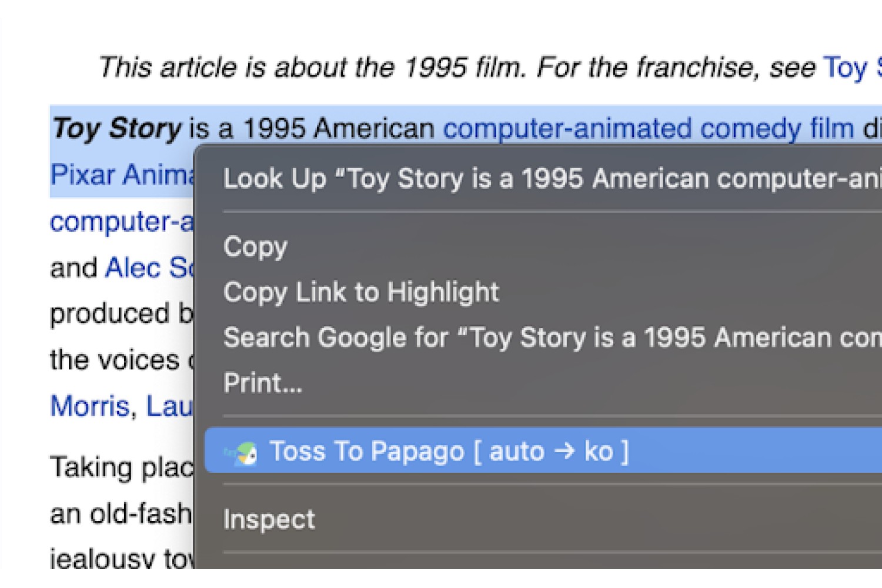This screenshot has width=882, height=588.
Task: Follow the Alec S… link
Action: click(x=150, y=268)
